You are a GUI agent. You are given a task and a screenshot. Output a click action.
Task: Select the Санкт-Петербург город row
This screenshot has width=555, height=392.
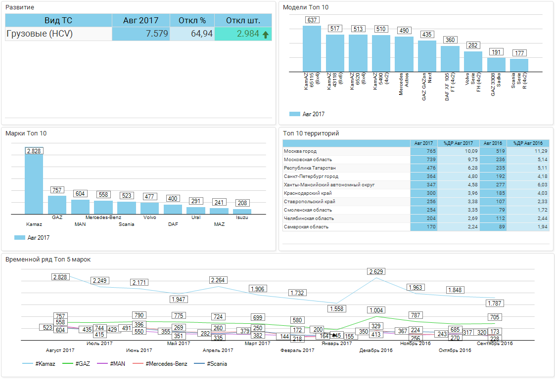416,176
